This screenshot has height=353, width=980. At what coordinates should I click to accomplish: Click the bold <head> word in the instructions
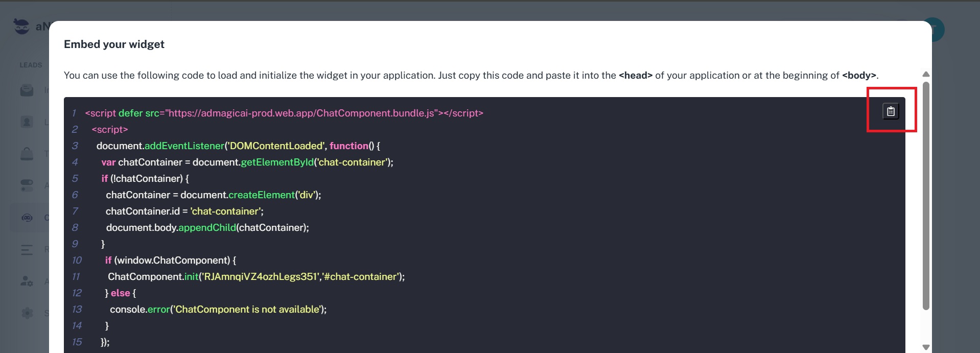(636, 76)
